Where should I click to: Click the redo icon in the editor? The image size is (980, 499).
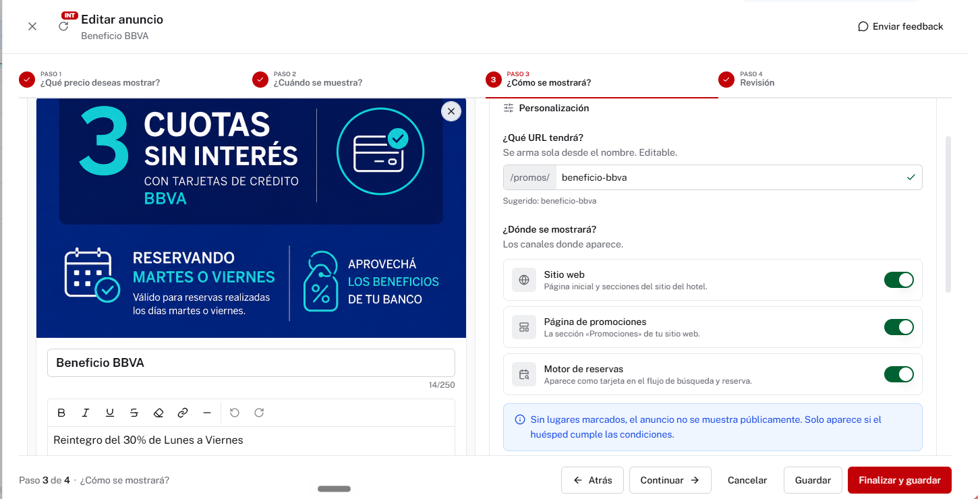tap(259, 413)
